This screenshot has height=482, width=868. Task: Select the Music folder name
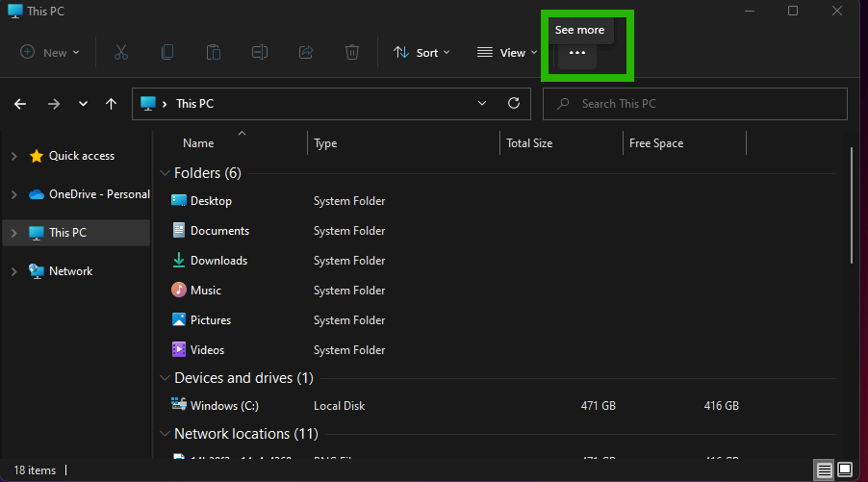(x=206, y=291)
